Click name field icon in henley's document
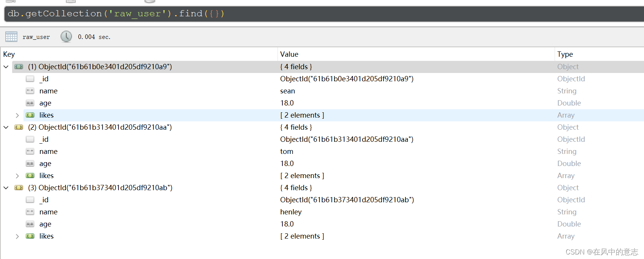Image resolution: width=644 pixels, height=259 pixels. click(30, 212)
